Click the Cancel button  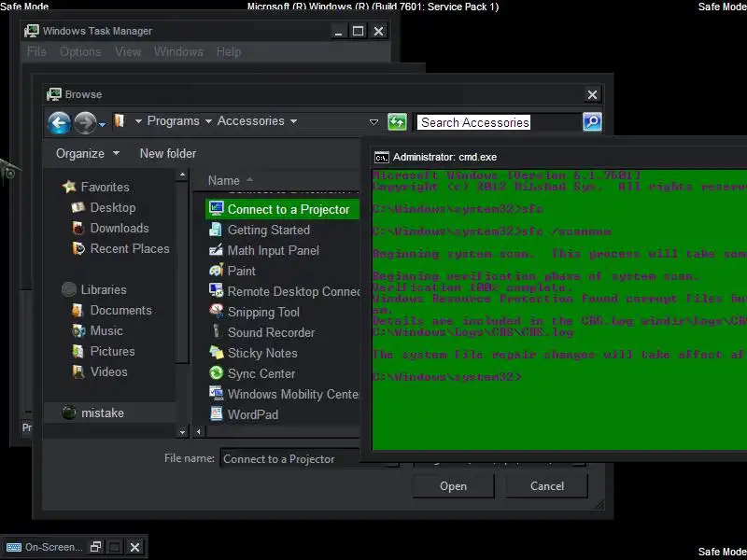coord(547,486)
